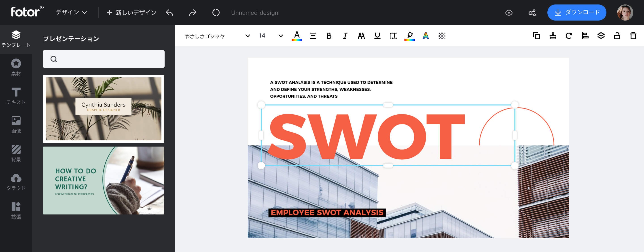Open the text color picker
The width and height of the screenshot is (644, 252).
click(x=297, y=36)
